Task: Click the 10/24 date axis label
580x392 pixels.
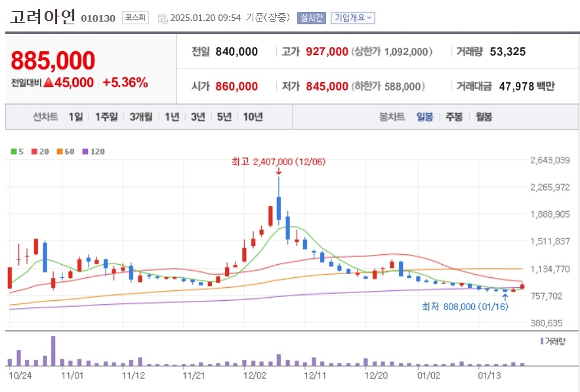Action: click(20, 376)
